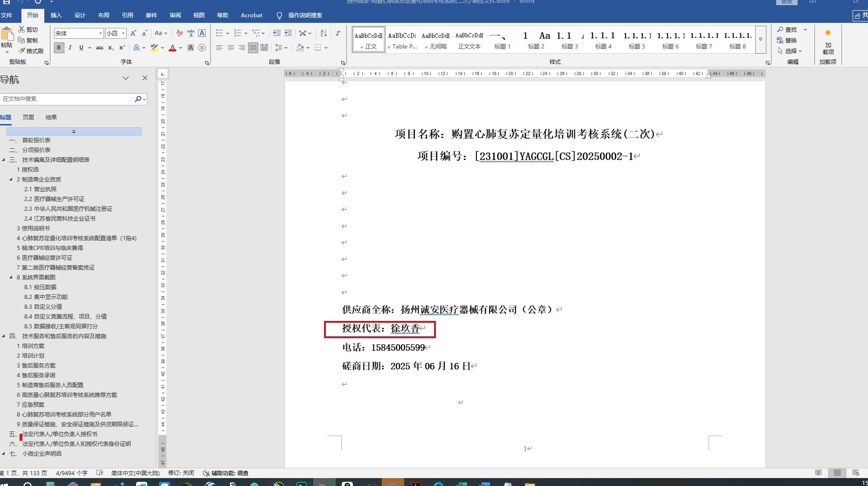
Task: Collapse '8 系统界面截图' in navigation tree
Action: [11, 277]
